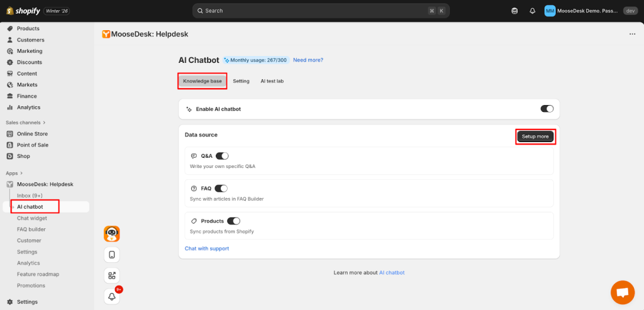Open the orange chat bubble launcher
644x310 pixels.
[622, 292]
